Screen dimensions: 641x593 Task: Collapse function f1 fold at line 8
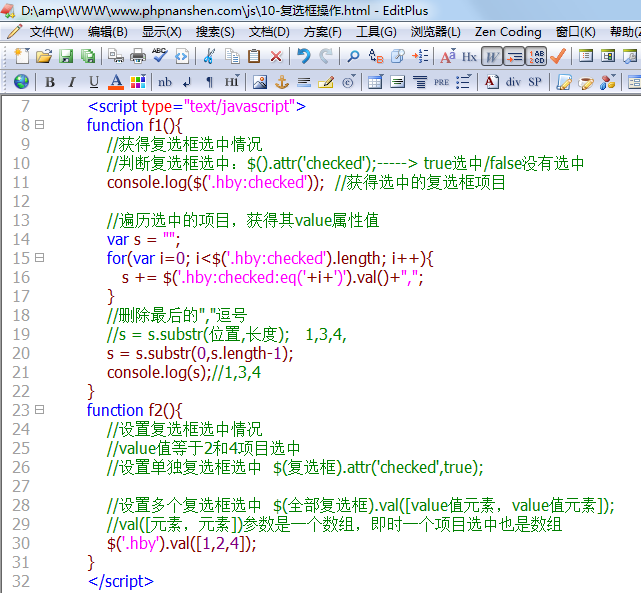pyautogui.click(x=40, y=124)
